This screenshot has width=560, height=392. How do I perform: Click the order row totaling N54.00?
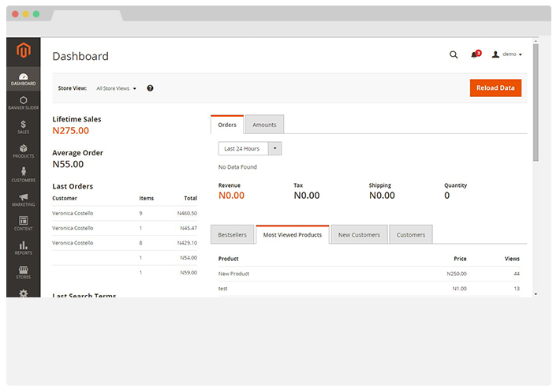(125, 257)
